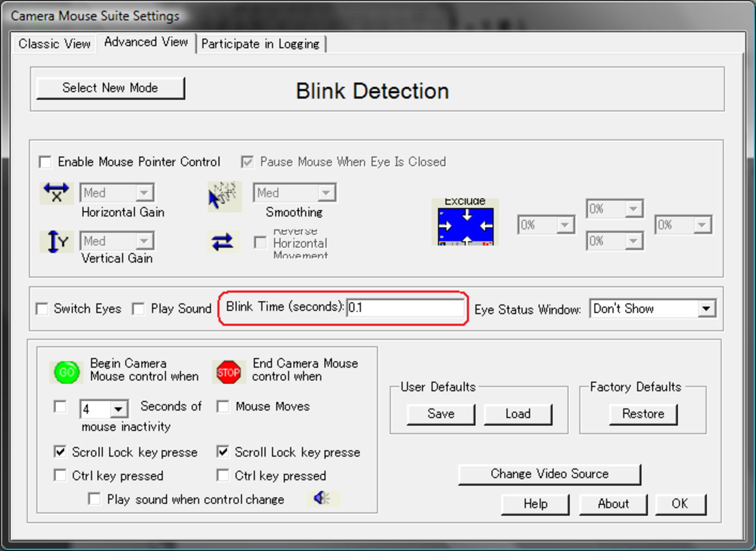
Task: Click the Reverse Horizontal Movement arrows icon
Action: (x=223, y=242)
